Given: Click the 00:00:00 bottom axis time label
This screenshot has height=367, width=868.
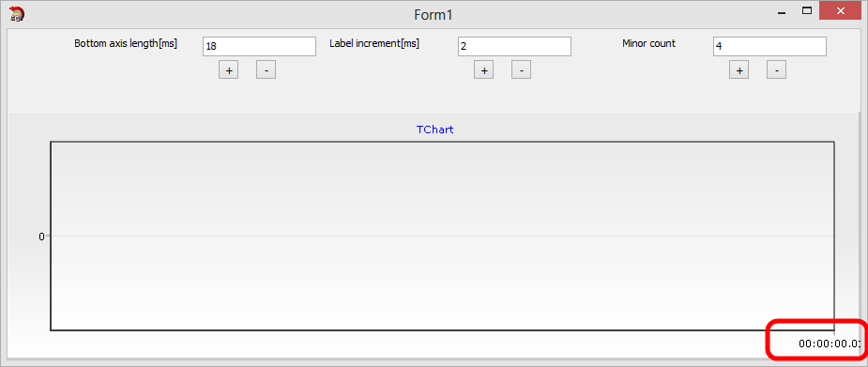Looking at the screenshot, I should [830, 344].
